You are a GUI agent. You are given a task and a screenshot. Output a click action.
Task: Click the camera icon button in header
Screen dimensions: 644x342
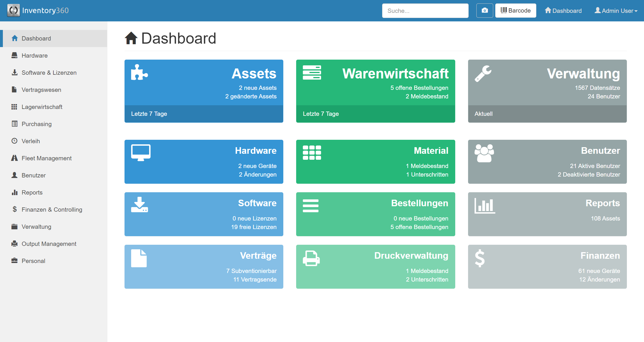click(x=484, y=11)
